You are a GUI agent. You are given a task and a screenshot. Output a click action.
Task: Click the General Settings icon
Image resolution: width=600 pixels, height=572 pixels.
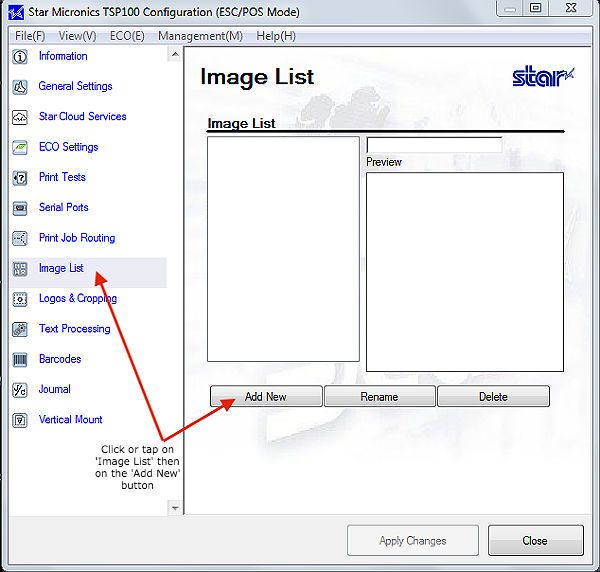tap(20, 87)
